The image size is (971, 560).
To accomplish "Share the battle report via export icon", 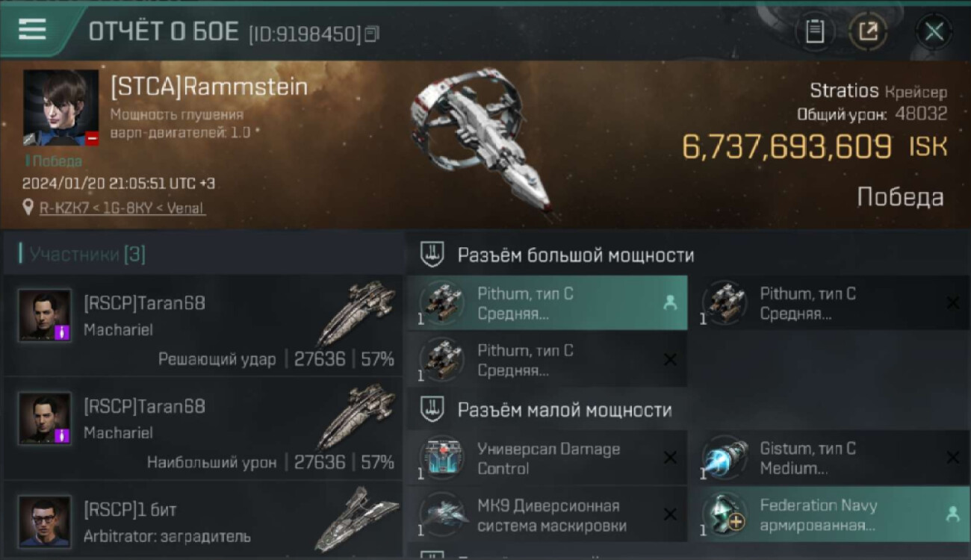I will [868, 31].
